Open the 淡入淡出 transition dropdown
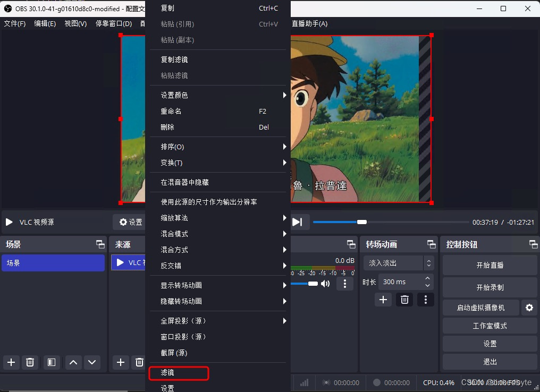The image size is (540, 392). pyautogui.click(x=399, y=263)
